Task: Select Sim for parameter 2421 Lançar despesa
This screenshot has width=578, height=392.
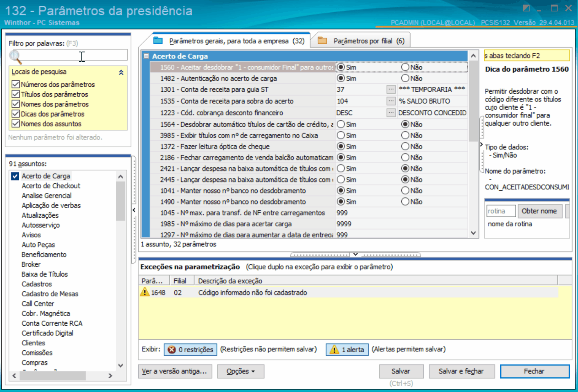Action: point(341,168)
